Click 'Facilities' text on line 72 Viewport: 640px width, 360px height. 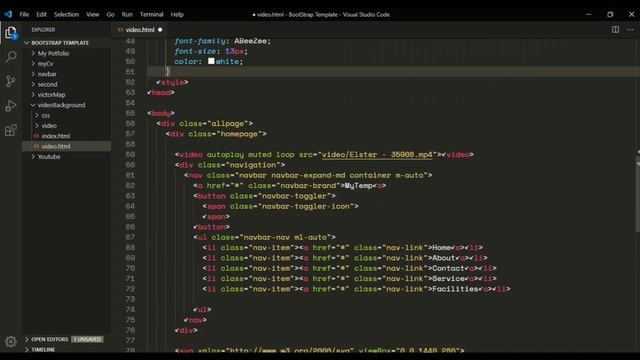click(455, 289)
